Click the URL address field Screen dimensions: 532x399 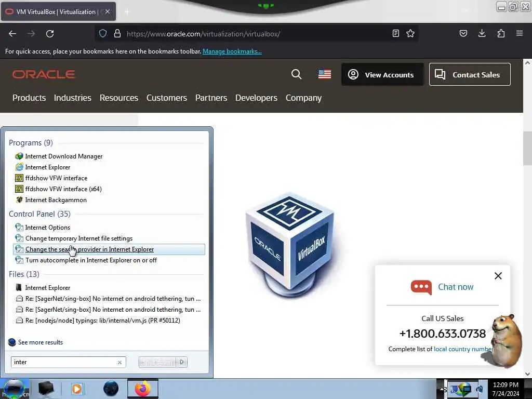coord(258,34)
